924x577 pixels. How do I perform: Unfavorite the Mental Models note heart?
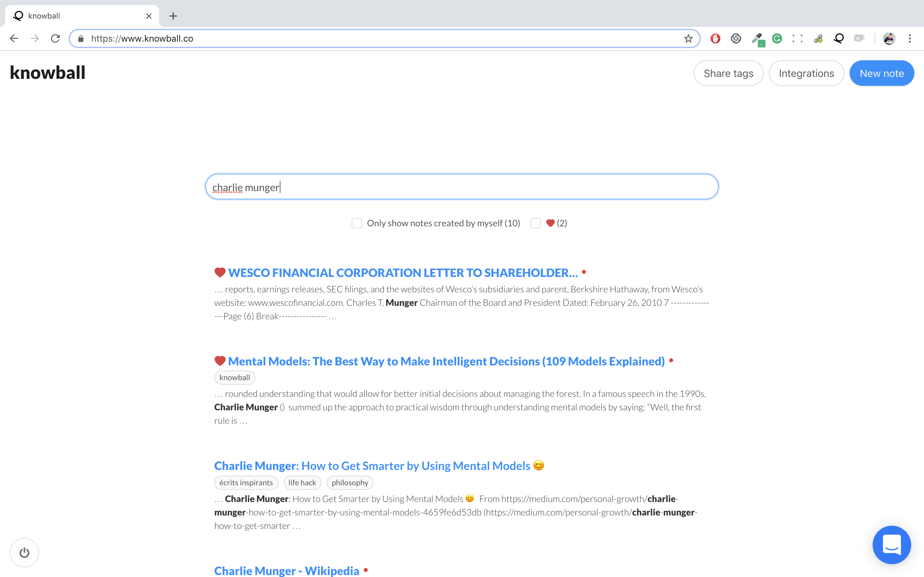[x=220, y=361]
